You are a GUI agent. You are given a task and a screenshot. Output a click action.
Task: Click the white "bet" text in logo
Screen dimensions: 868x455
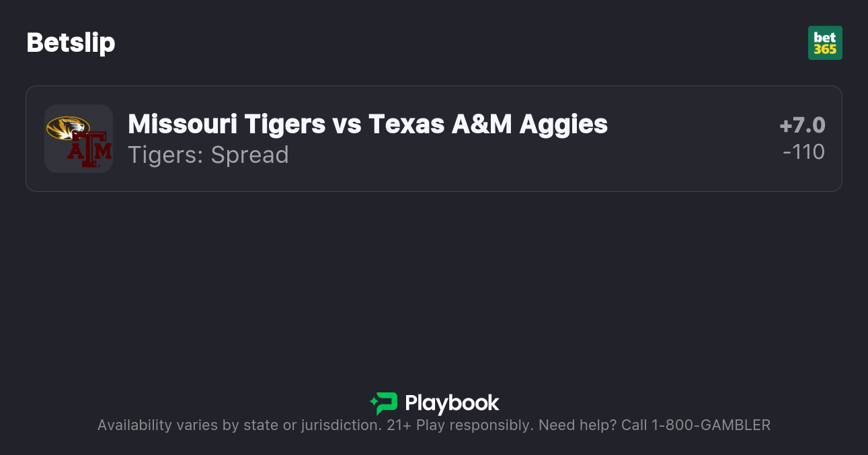click(825, 37)
